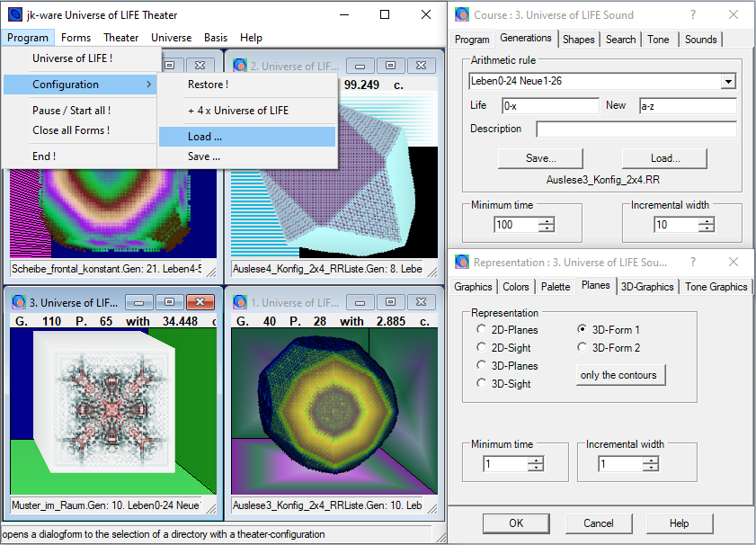The image size is (756, 545).
Task: Close the 2. Universe of LIF... child window
Action: tap(422, 66)
